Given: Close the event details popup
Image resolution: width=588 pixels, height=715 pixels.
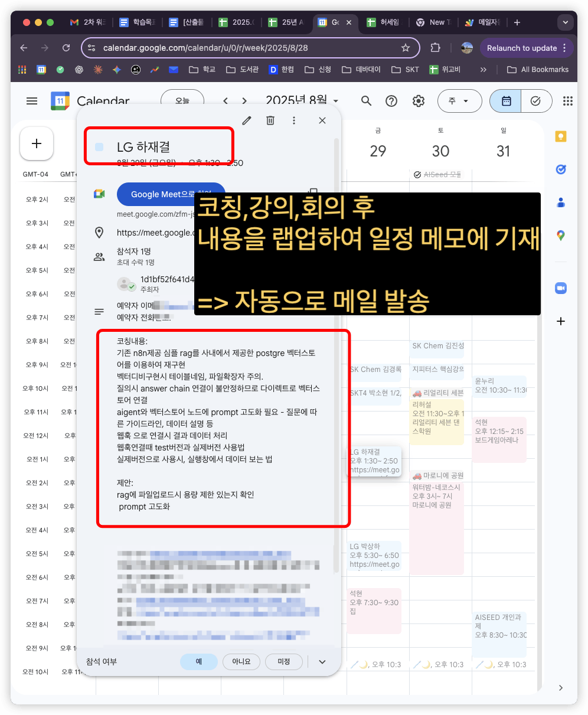Looking at the screenshot, I should (322, 120).
